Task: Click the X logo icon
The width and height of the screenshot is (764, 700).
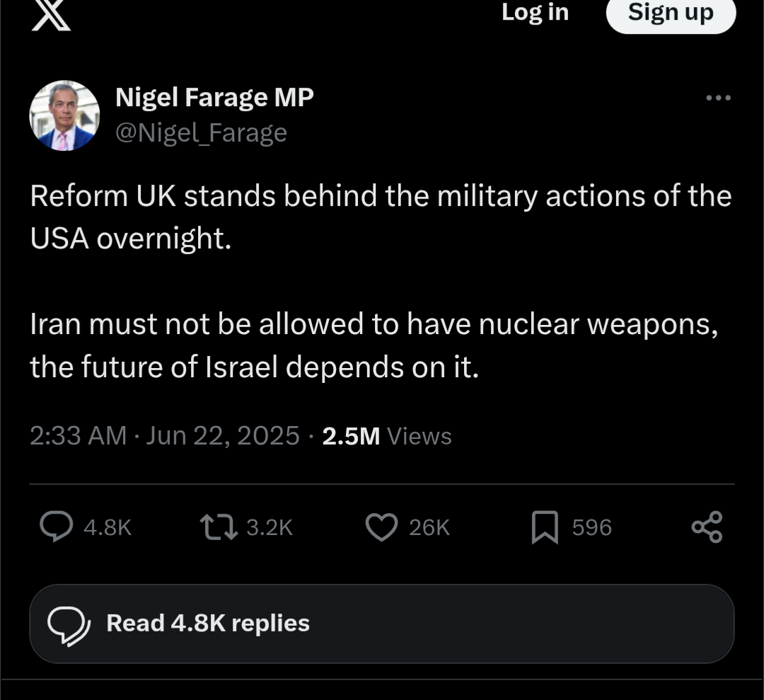Action: [51, 14]
